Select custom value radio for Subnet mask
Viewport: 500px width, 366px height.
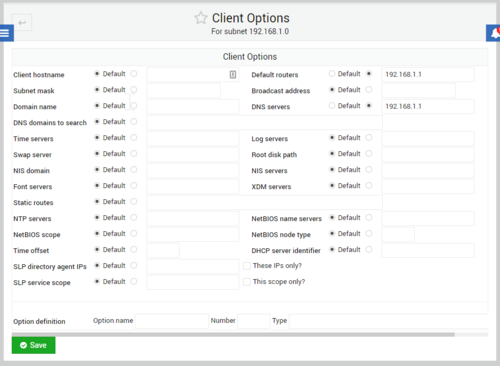coord(134,89)
